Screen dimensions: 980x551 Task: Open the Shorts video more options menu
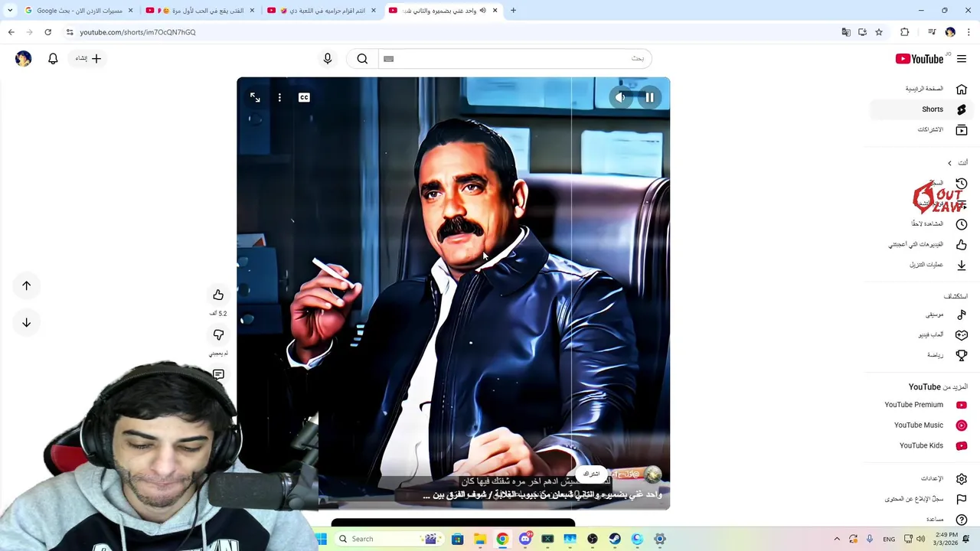pyautogui.click(x=279, y=97)
